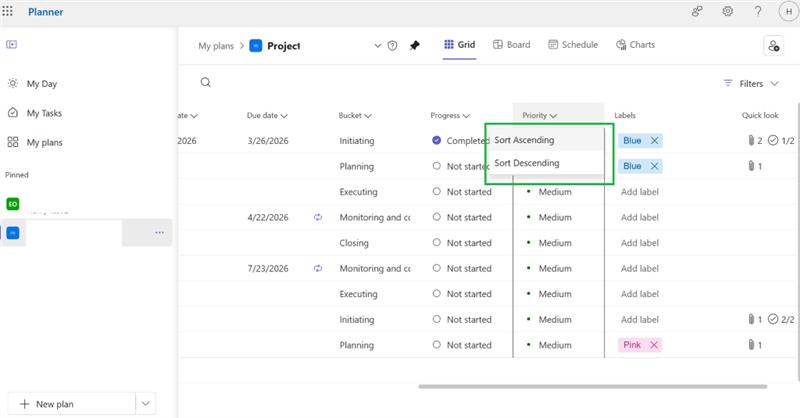Remove Blue label on Planning row

pos(654,166)
